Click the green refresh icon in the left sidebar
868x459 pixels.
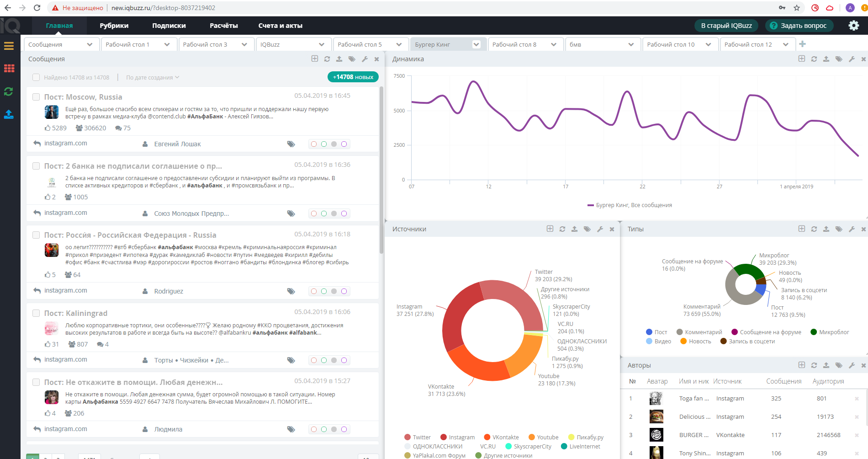point(9,91)
